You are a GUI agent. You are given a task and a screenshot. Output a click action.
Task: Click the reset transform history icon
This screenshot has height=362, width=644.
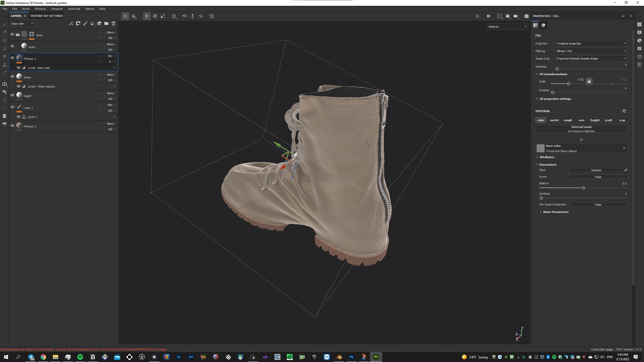pyautogui.click(x=212, y=16)
